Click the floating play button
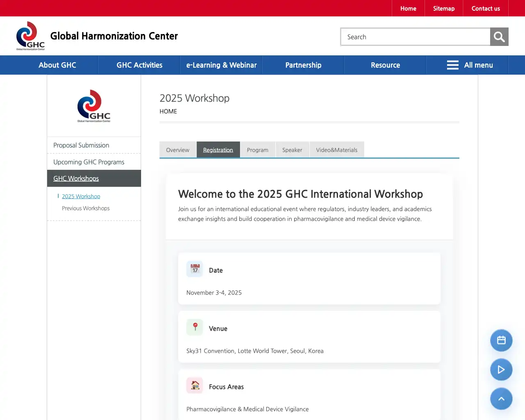This screenshot has height=420, width=525. (x=501, y=370)
